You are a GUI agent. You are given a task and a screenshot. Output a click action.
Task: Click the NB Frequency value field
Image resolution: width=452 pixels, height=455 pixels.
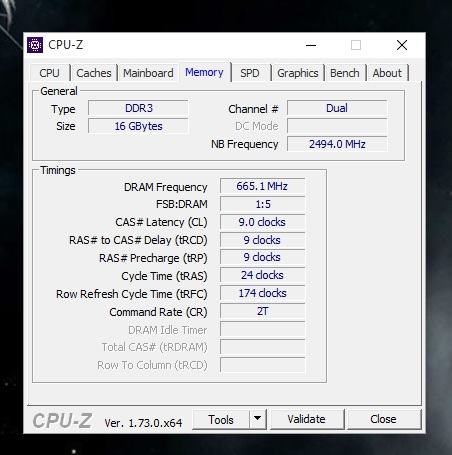(x=337, y=144)
